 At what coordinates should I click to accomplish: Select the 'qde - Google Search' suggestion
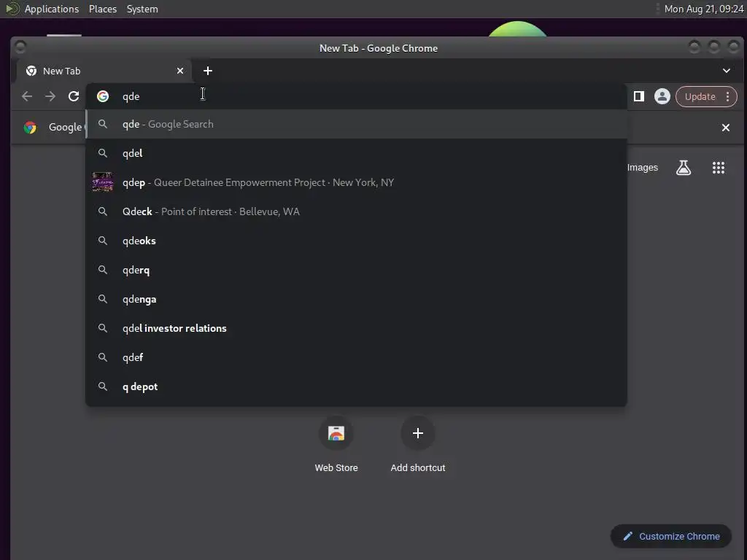356,124
